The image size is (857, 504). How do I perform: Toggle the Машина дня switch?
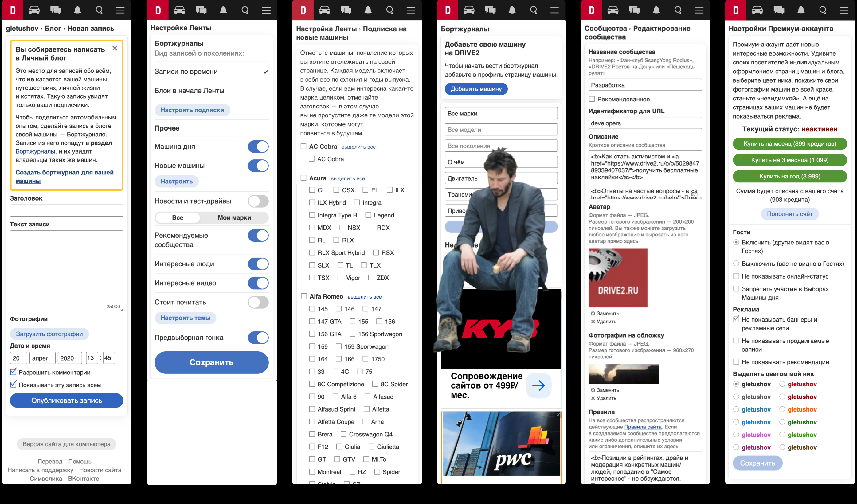(258, 147)
